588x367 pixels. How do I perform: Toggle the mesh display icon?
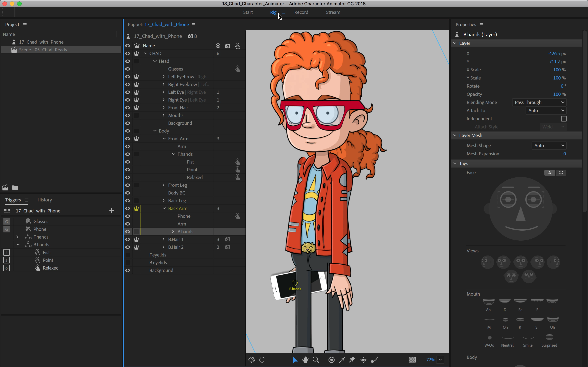click(x=252, y=360)
